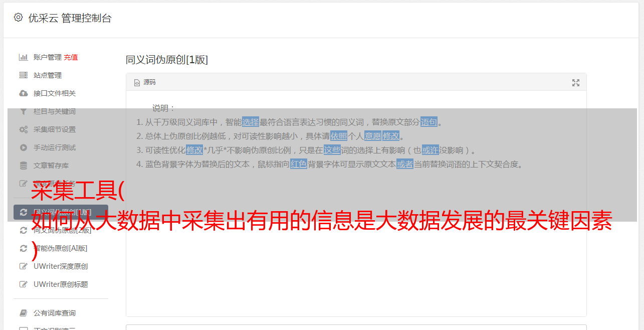Click the bar chart icon for 账户管理
Screen dimensions: 644x330
click(x=23, y=57)
